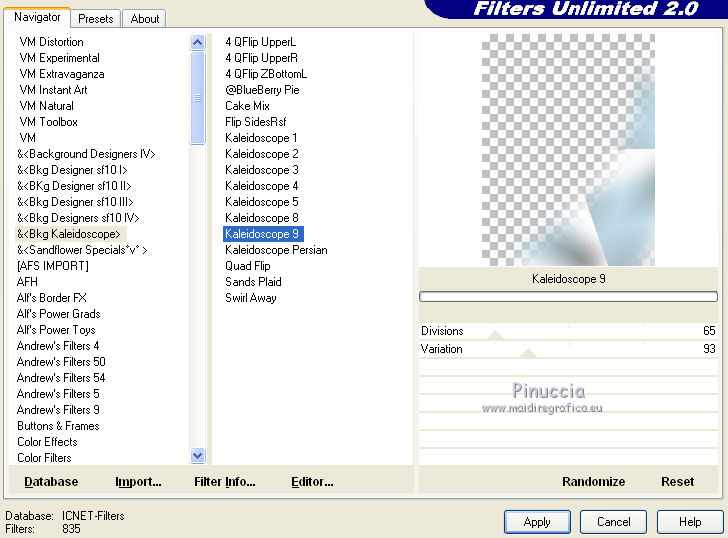Click scroll up arrow in category list
The image size is (728, 538).
coord(198,43)
